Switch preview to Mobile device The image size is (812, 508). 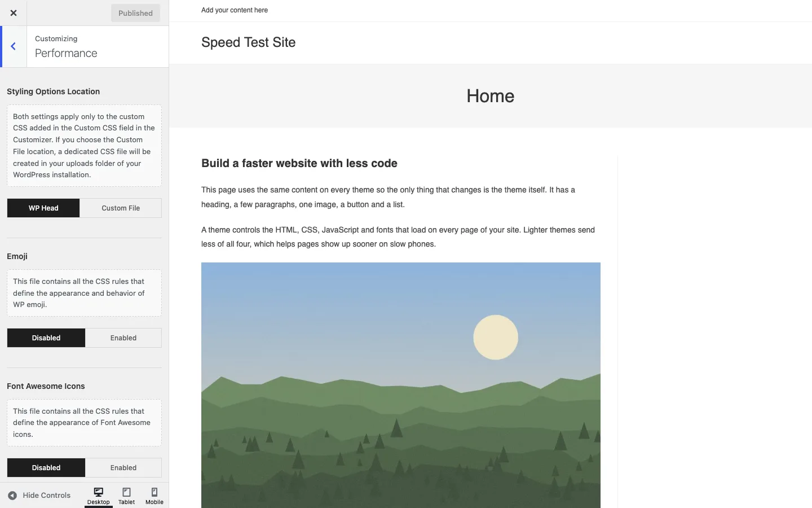[x=155, y=496]
